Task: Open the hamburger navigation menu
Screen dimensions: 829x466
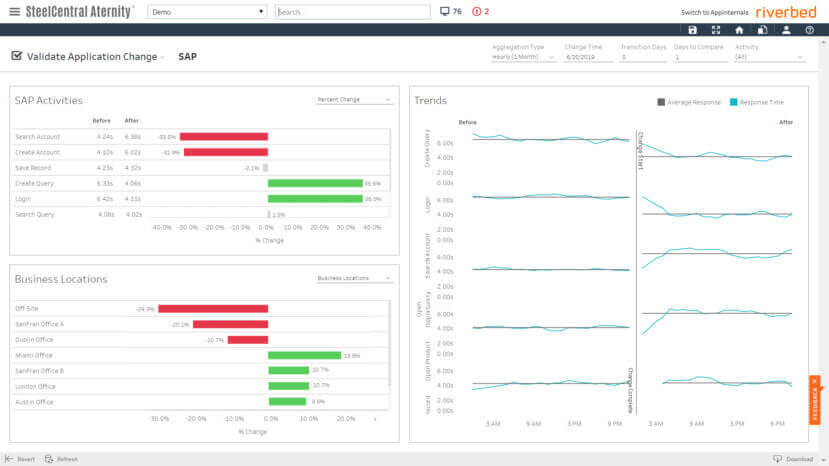Action: (x=14, y=12)
